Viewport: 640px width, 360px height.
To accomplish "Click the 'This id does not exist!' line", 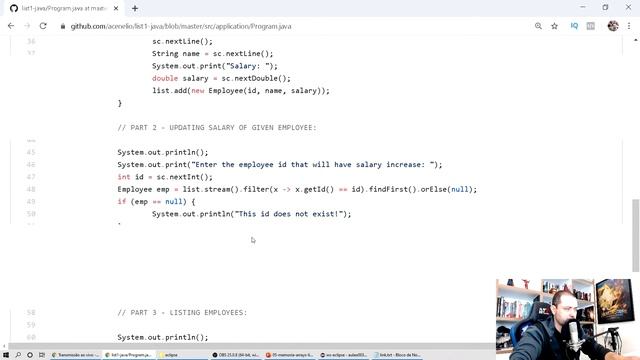I will tap(251, 214).
